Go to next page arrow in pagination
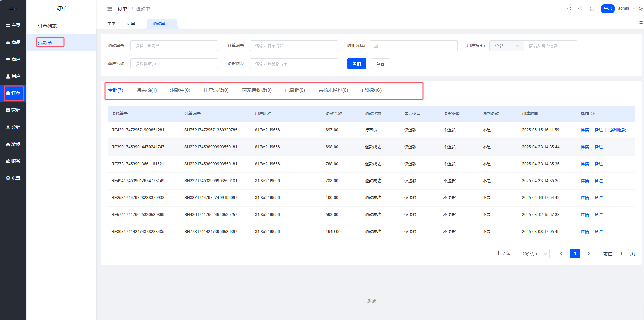 [x=589, y=254]
